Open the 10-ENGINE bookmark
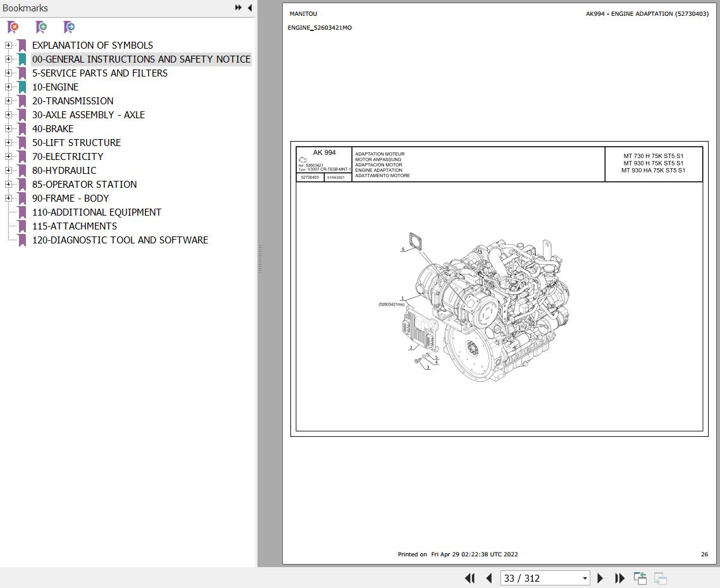 [x=55, y=87]
